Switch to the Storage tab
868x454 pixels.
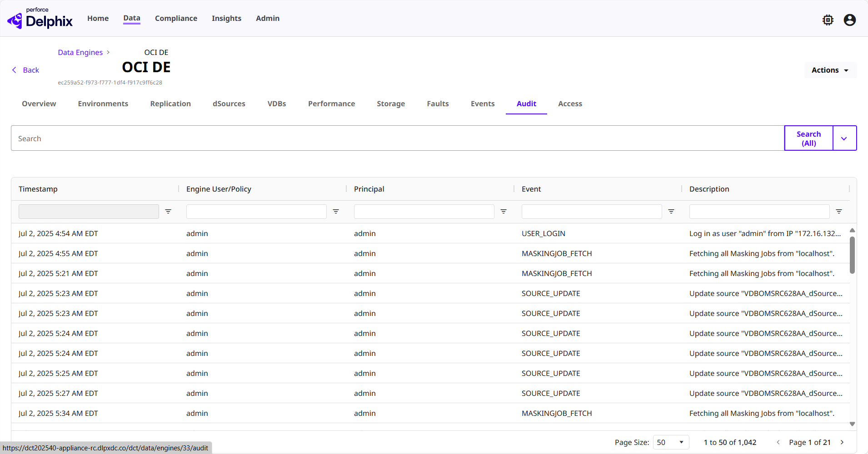tap(391, 104)
